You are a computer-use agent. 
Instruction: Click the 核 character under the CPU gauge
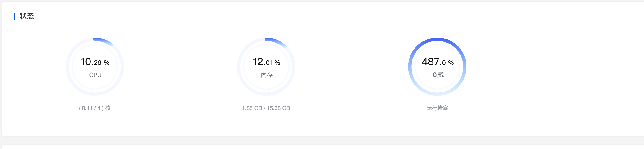[108, 108]
